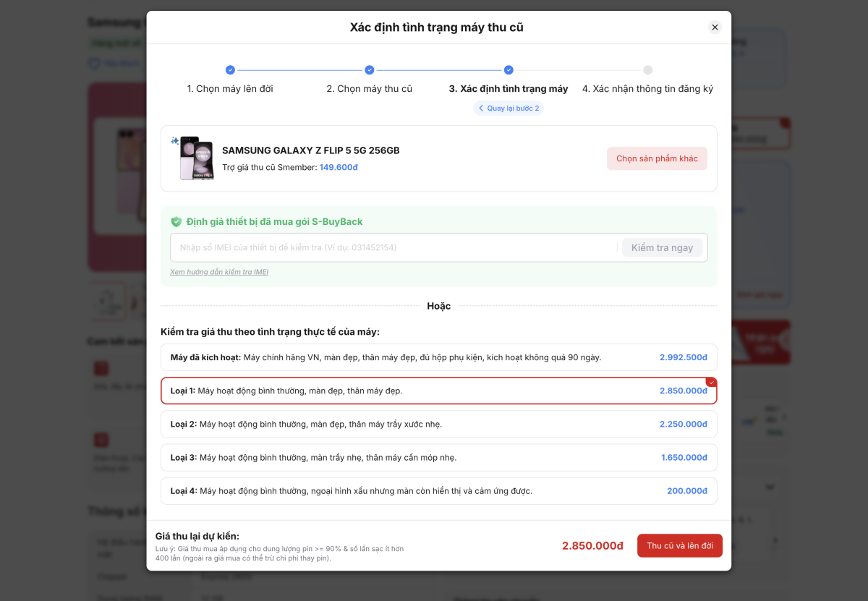This screenshot has height=601, width=868.
Task: Select Loại 3 condition option
Action: [439, 457]
